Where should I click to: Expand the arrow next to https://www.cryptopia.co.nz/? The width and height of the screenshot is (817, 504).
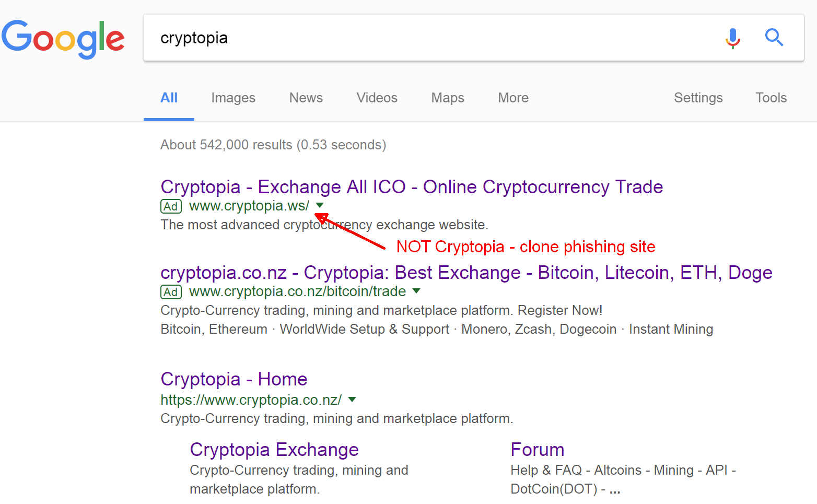tap(352, 400)
